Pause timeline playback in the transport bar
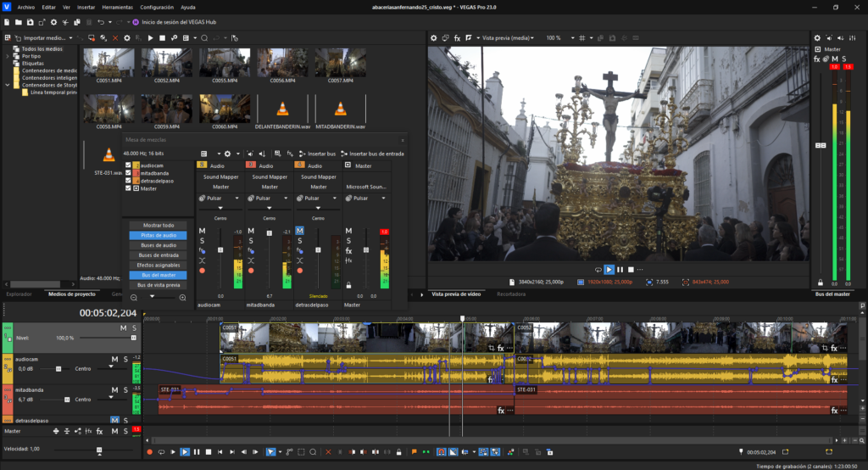 point(197,452)
